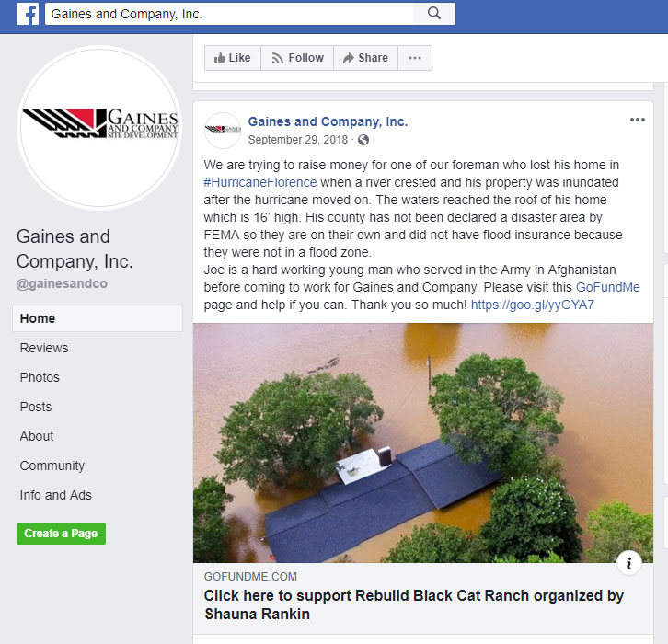The height and width of the screenshot is (644, 668).
Task: Click the Facebook logo icon
Action: click(x=28, y=14)
